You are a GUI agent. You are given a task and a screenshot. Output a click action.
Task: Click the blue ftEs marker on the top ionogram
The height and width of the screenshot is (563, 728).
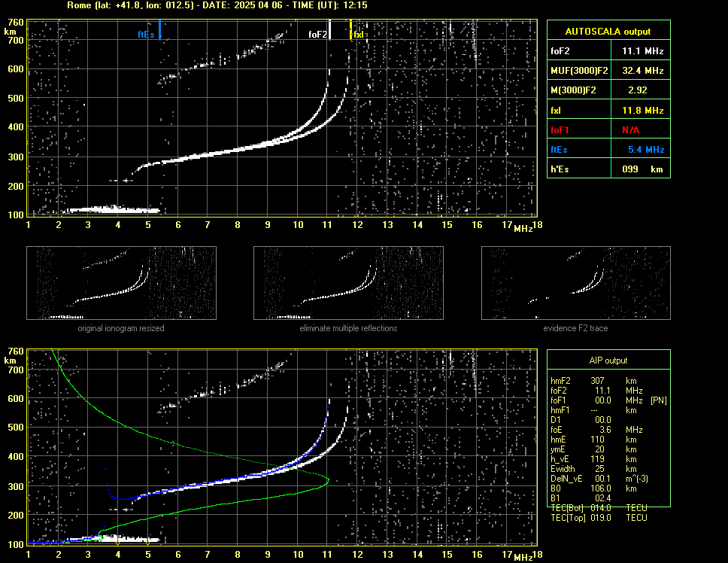point(159,29)
